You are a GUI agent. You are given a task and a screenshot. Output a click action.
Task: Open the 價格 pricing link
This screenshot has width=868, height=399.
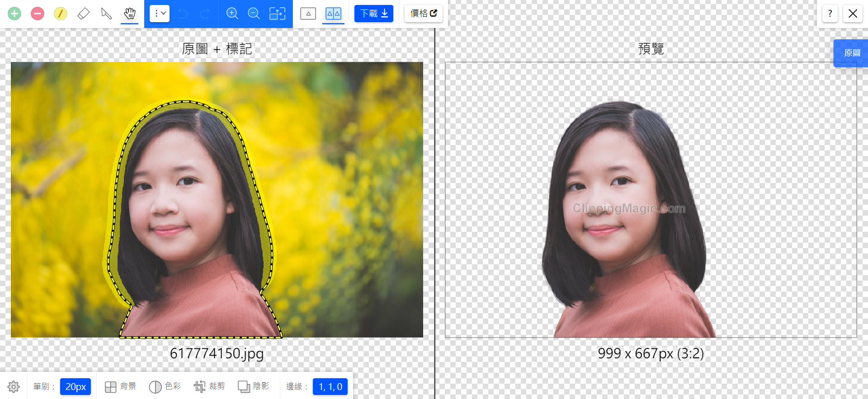point(424,14)
